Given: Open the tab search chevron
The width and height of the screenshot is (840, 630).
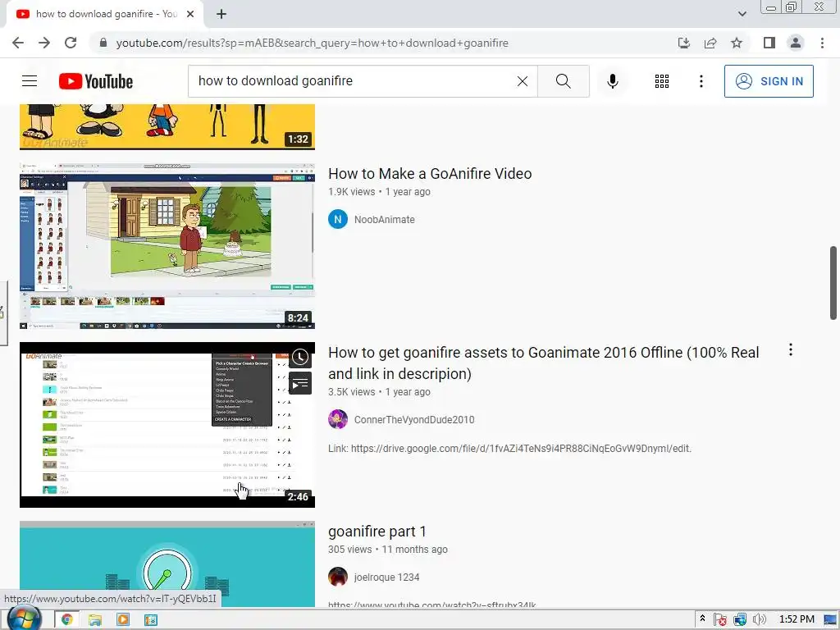Looking at the screenshot, I should click(x=742, y=14).
